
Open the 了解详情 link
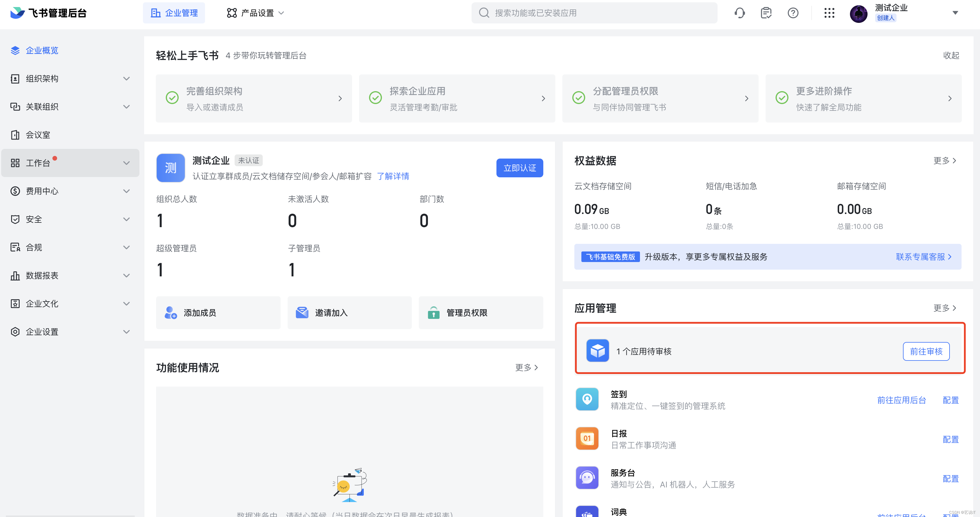[392, 176]
